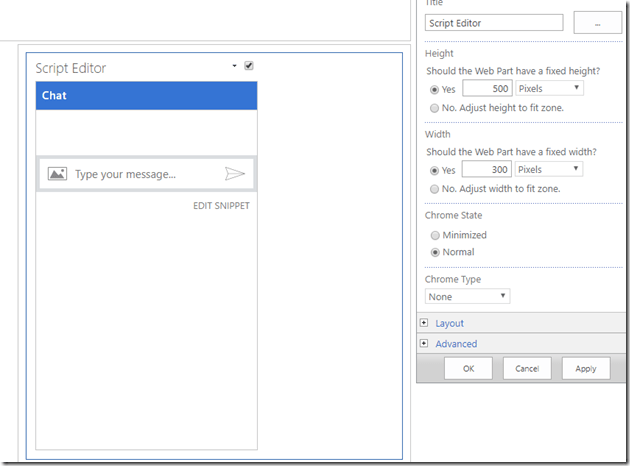Click the EDIT SNIPPET link
This screenshot has height=466, width=630.
221,206
